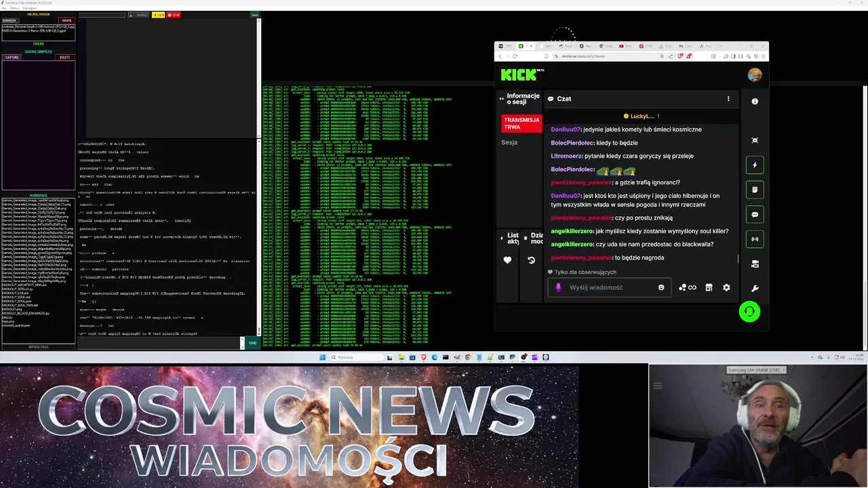Switch to the first browser tab
The width and height of the screenshot is (868, 488).
(506, 46)
